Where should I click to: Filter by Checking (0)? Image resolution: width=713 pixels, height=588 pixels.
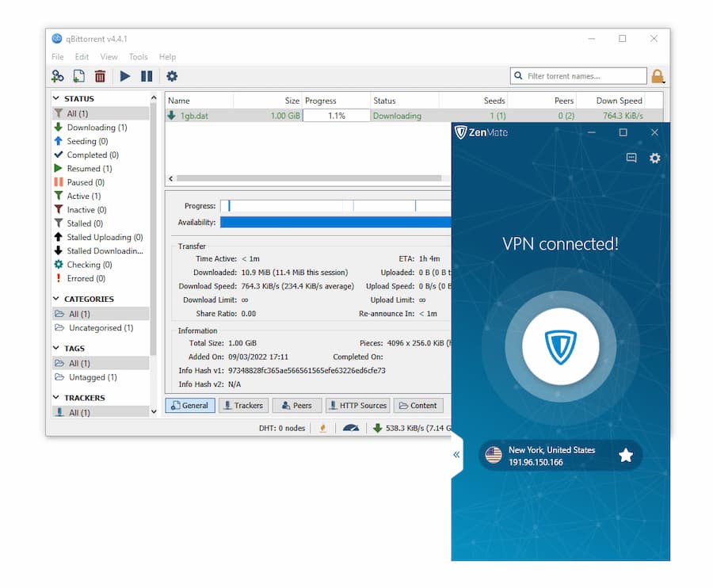pos(101,264)
